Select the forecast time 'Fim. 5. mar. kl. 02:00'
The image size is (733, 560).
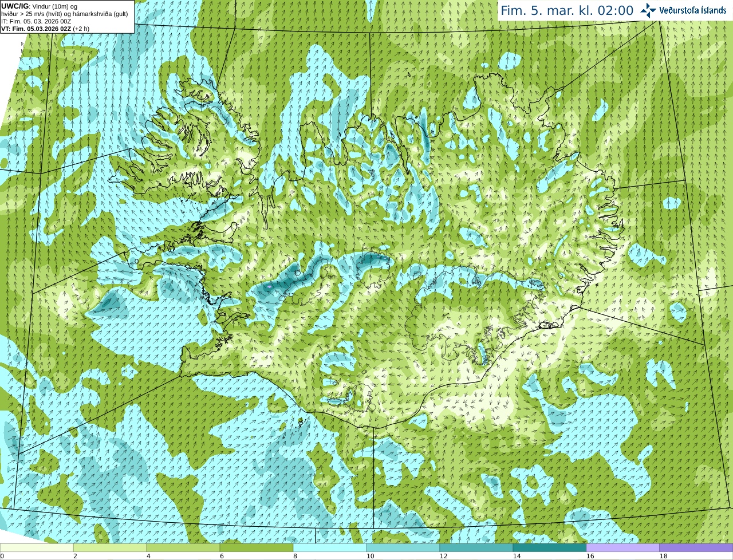(x=567, y=10)
